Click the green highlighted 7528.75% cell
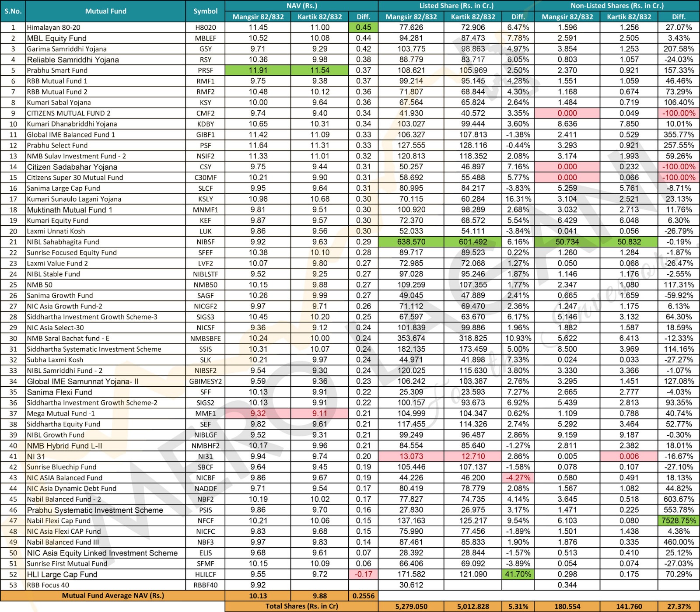 point(679,521)
